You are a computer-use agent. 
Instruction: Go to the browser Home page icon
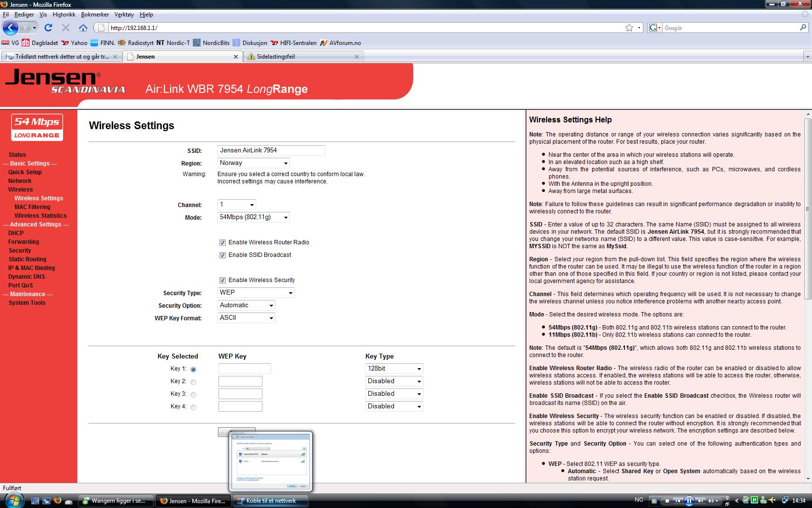click(83, 28)
